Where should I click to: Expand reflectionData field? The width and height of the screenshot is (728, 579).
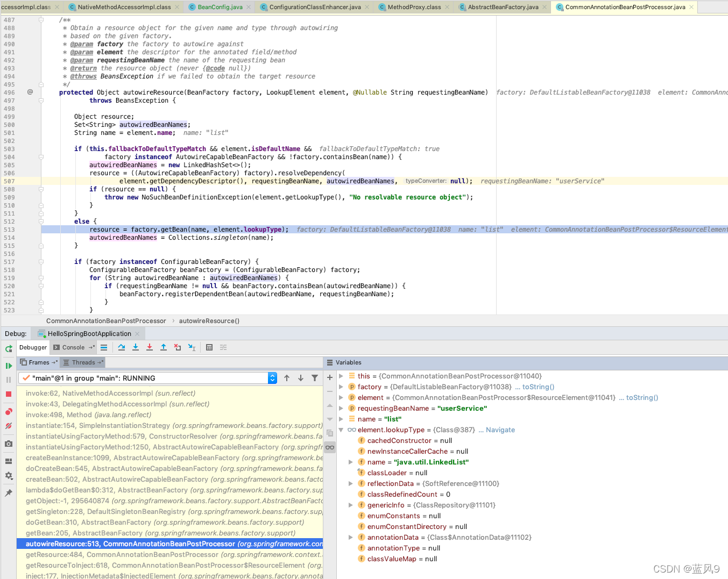(351, 483)
